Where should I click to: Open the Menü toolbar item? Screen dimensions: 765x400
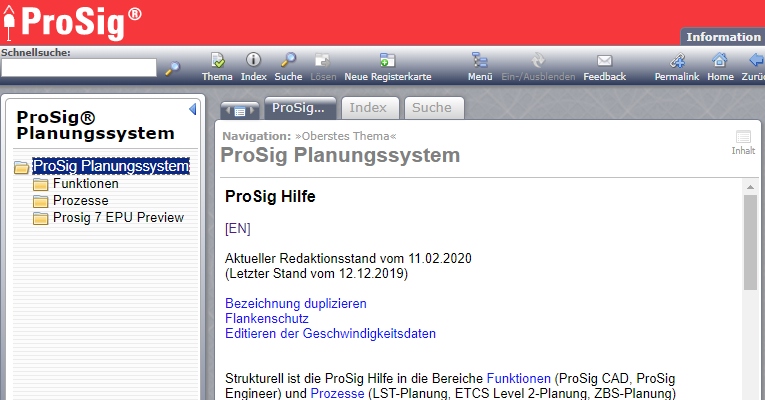click(x=480, y=67)
